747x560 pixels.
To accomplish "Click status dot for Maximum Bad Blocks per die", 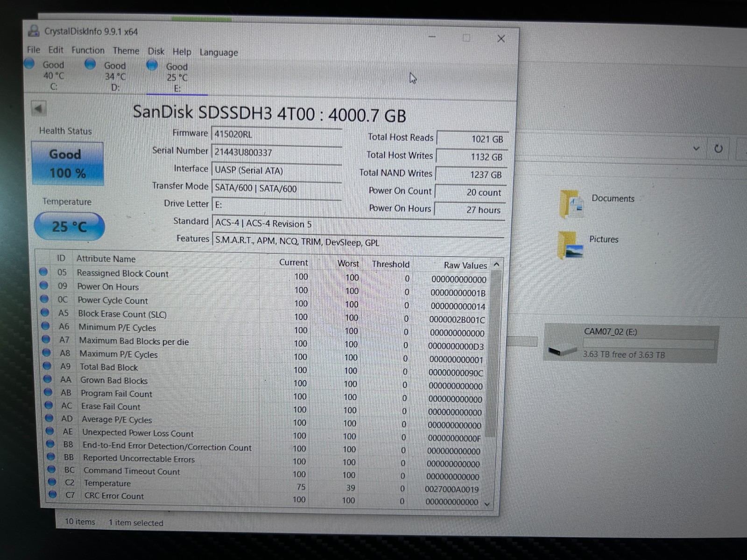I will [x=46, y=339].
